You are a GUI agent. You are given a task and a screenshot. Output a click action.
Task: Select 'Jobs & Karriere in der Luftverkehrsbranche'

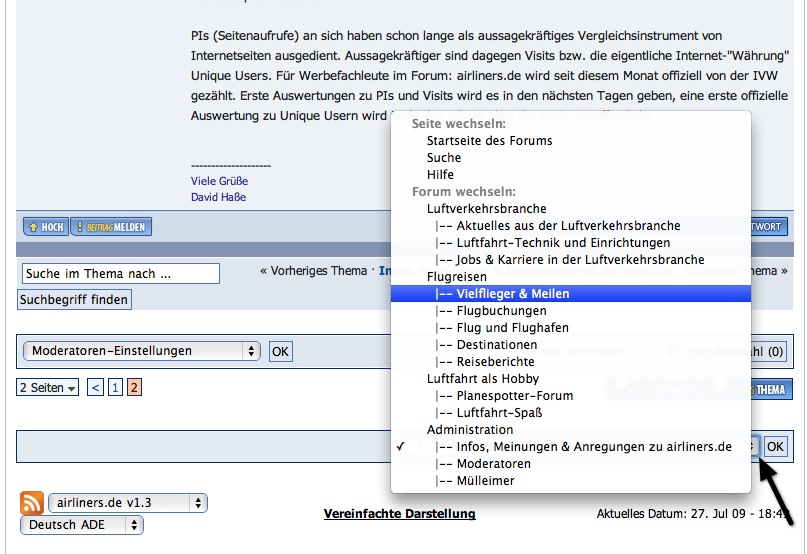[x=571, y=259]
